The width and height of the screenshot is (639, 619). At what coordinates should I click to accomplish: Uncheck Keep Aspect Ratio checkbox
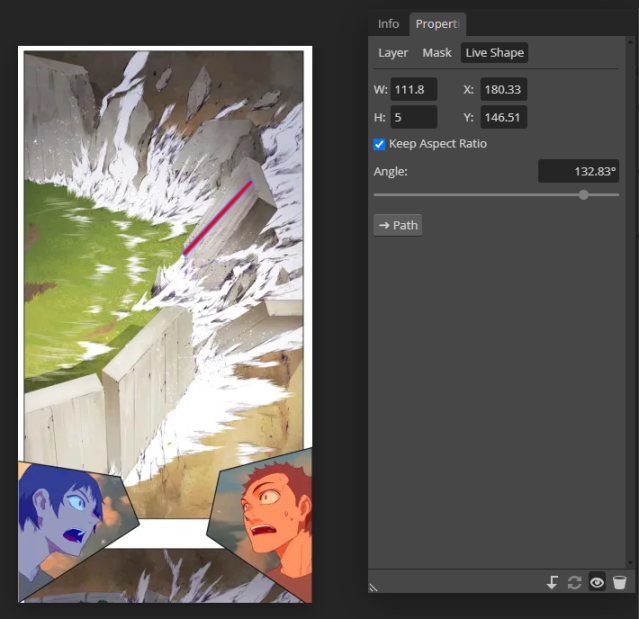point(379,144)
